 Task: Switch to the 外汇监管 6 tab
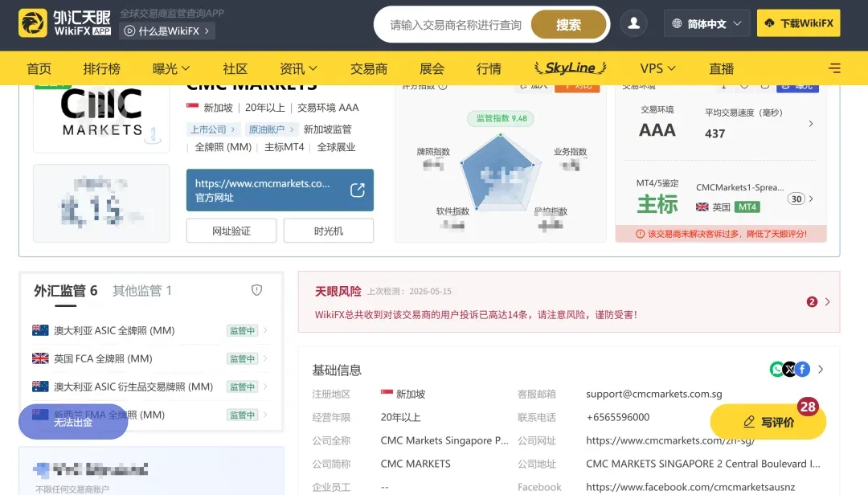[x=65, y=290]
